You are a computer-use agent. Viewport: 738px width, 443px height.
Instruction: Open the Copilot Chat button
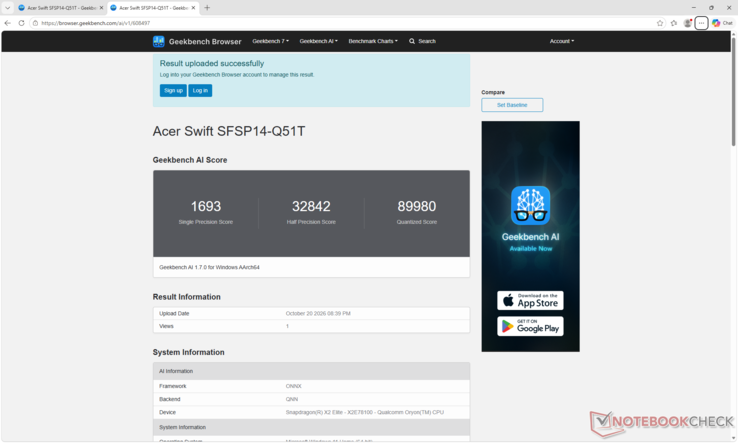tap(722, 23)
